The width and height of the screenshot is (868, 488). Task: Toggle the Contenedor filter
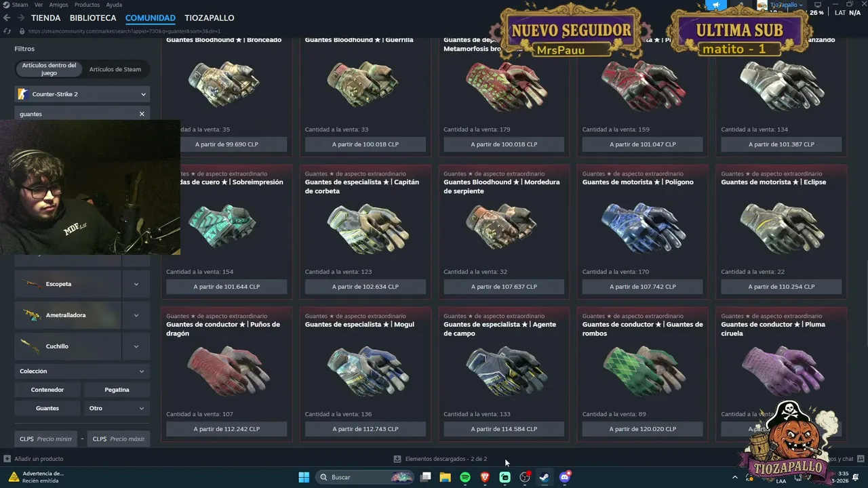[x=47, y=390]
